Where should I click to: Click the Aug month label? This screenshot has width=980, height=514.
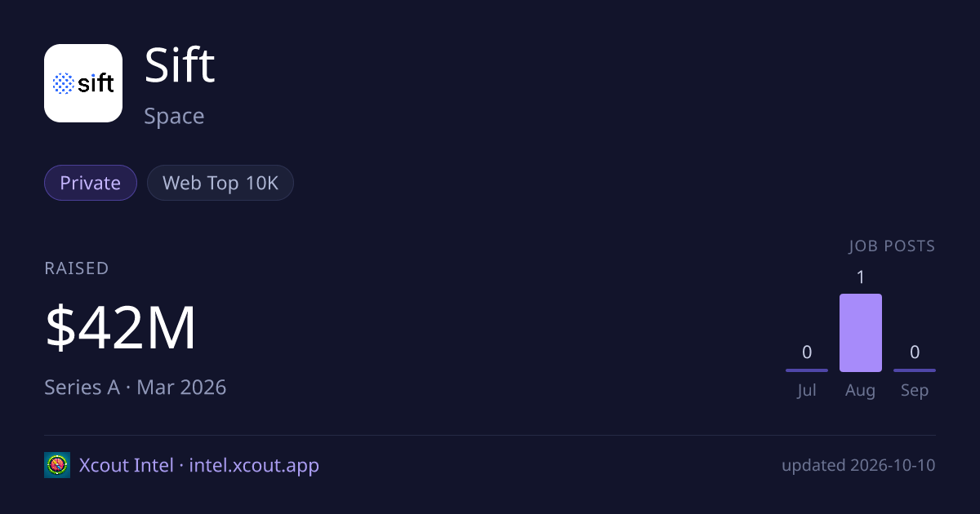(x=861, y=390)
